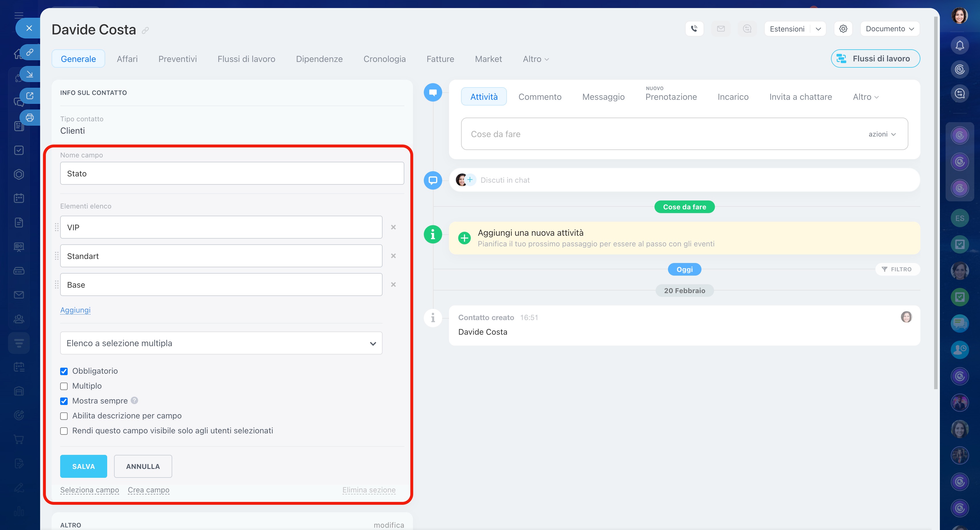Click the Aggiungi link

pyautogui.click(x=75, y=310)
